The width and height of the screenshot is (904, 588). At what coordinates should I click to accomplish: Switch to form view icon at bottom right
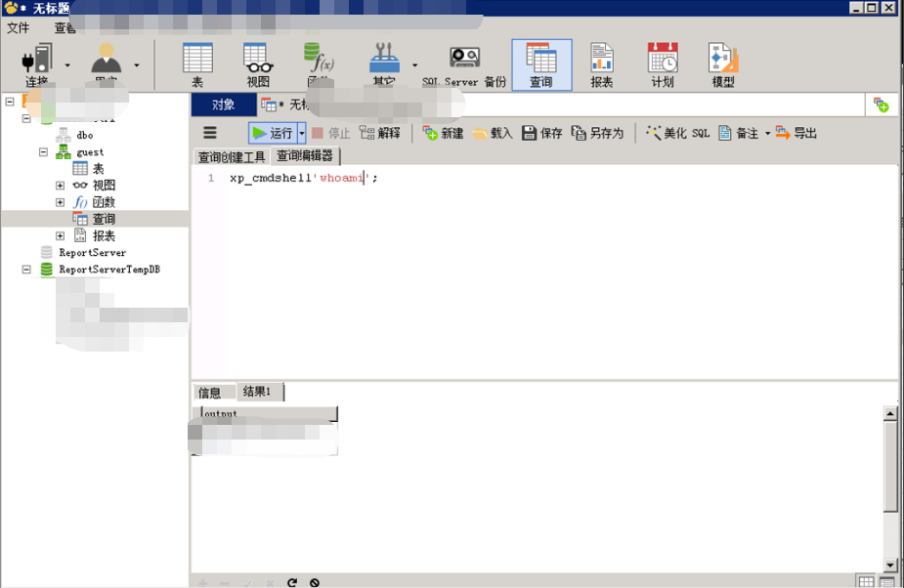tap(886, 581)
